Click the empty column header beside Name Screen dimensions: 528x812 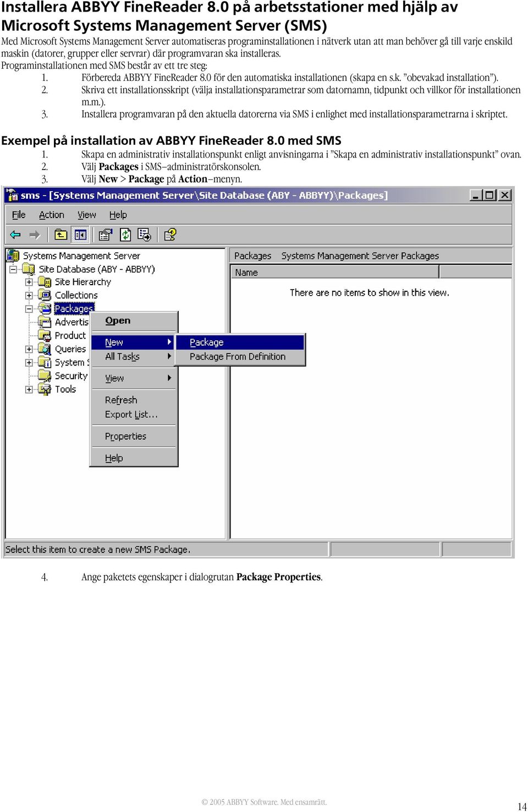[476, 273]
